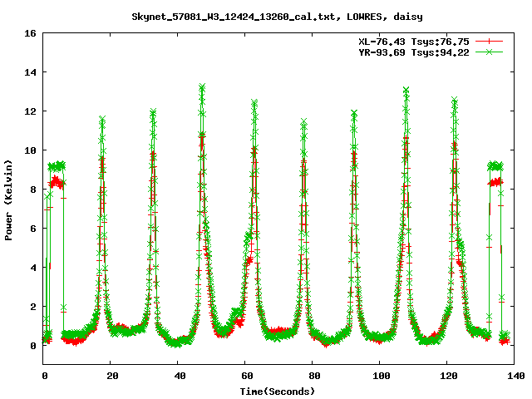Click the x-axis tick label 100
Screen dimensions: 532x399
381,376
